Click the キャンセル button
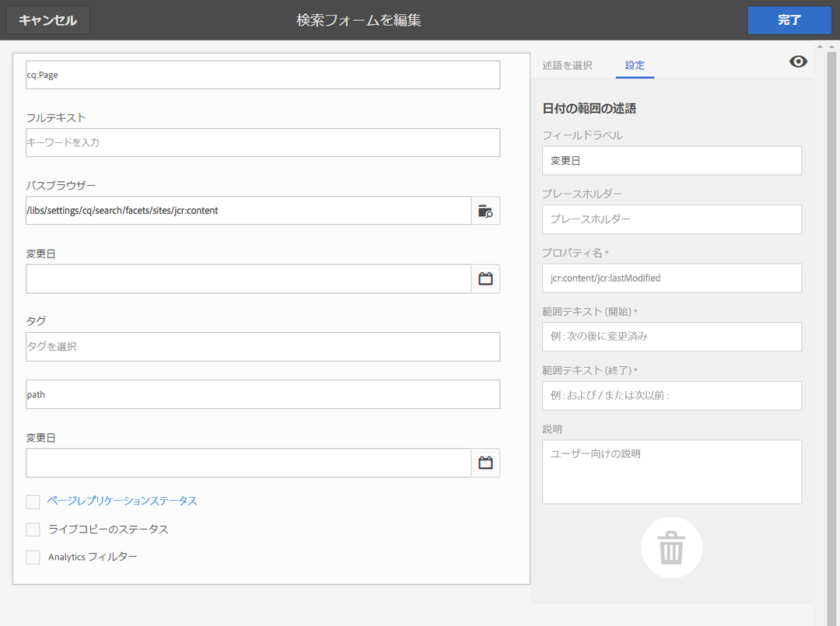The width and height of the screenshot is (840, 626). (47, 20)
